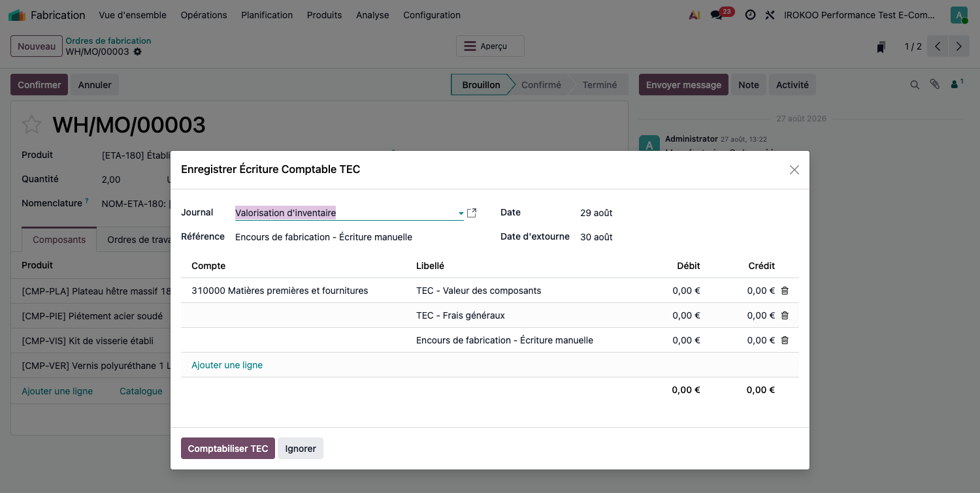Click the Nomenclature help question mark

pyautogui.click(x=87, y=201)
